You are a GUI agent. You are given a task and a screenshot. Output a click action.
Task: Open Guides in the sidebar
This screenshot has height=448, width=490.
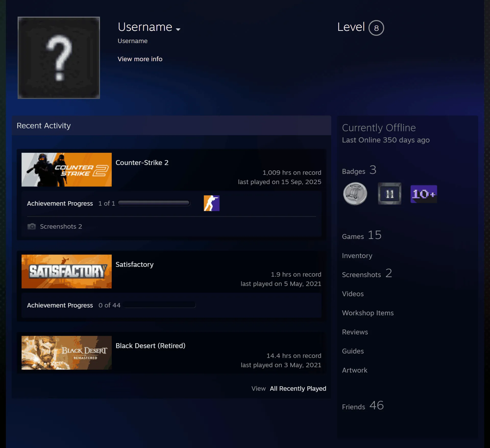353,351
